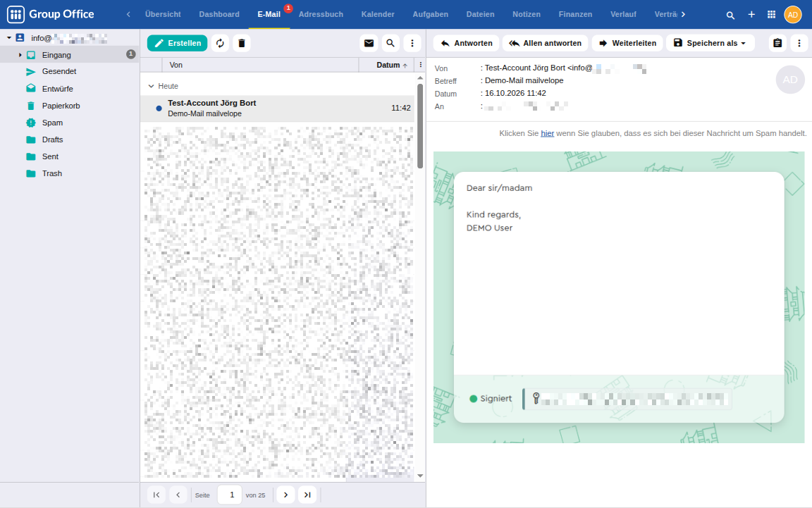Jump to last page of mails
This screenshot has width=812, height=508.
click(307, 495)
